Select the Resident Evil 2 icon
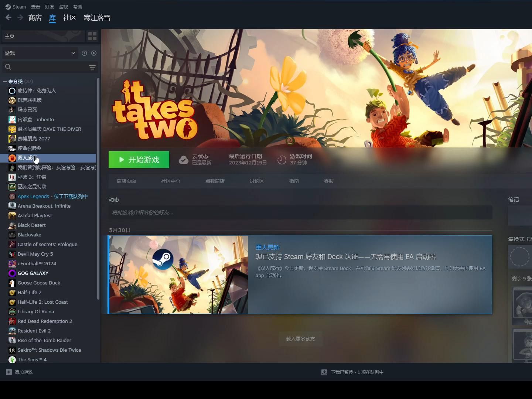 tap(12, 331)
